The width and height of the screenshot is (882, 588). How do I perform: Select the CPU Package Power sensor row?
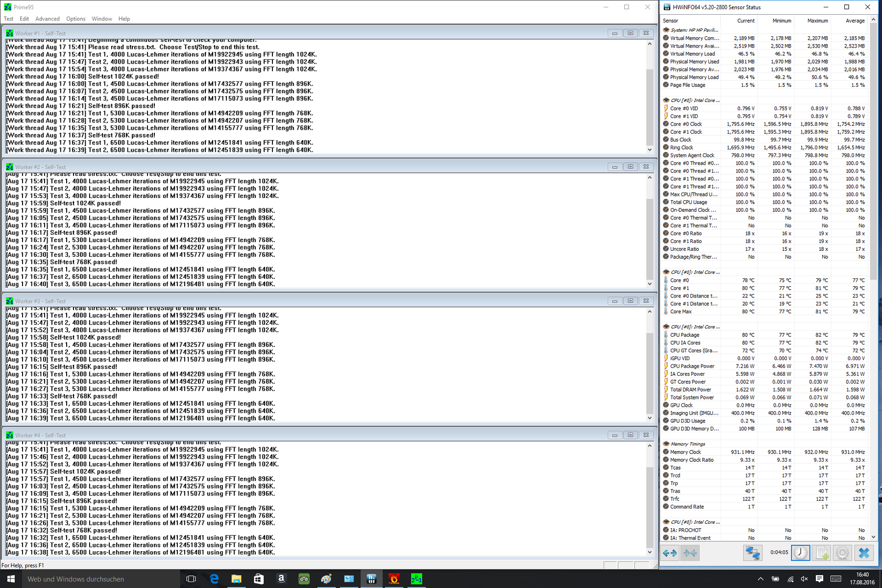pyautogui.click(x=764, y=366)
